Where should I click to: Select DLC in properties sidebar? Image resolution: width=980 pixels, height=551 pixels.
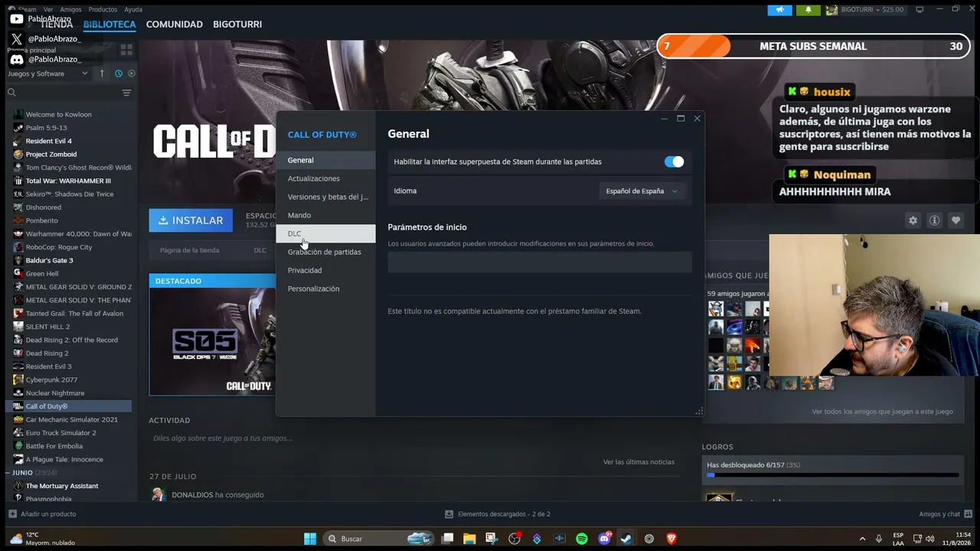point(325,233)
